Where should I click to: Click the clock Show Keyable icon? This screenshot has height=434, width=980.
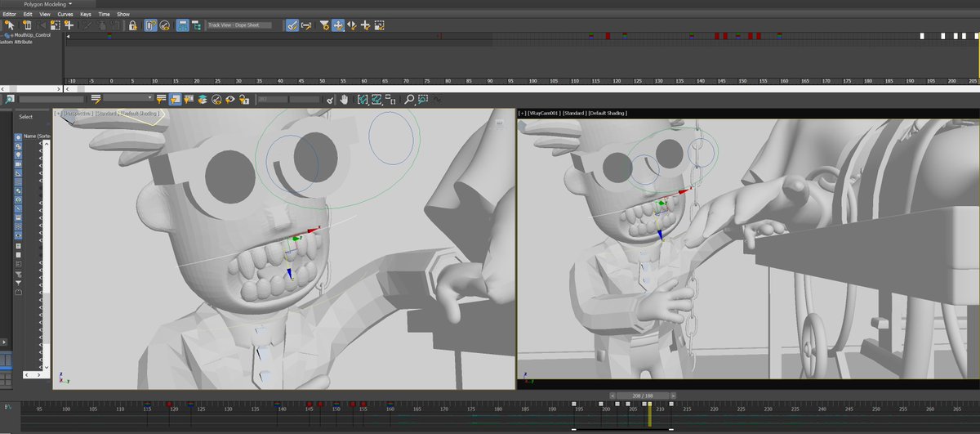point(166,25)
